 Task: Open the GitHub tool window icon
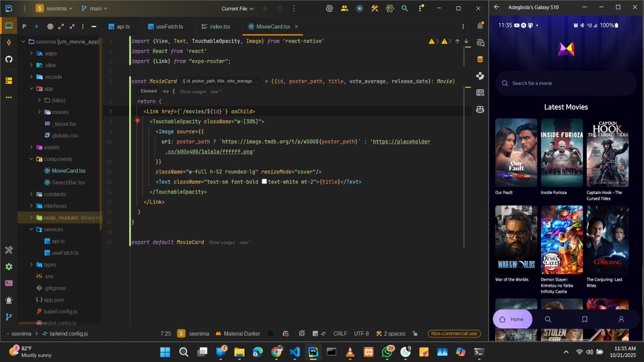click(9, 59)
